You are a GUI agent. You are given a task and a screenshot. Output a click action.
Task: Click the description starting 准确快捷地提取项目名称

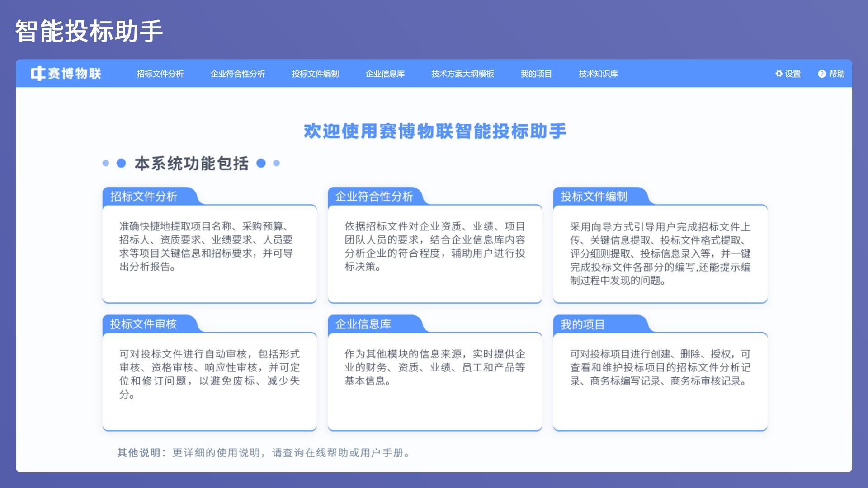[x=207, y=246]
